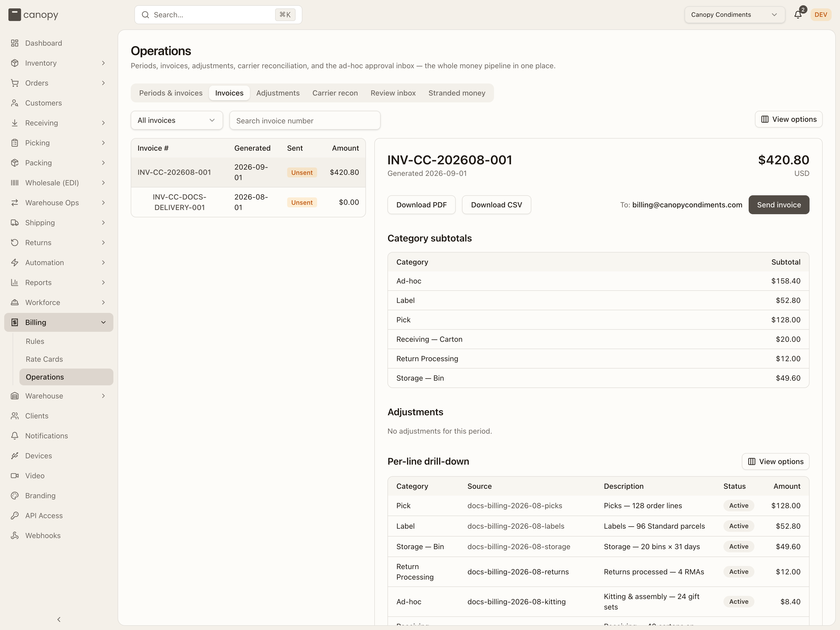Collapse the sidebar with the bottom arrow
The image size is (840, 630).
59,619
